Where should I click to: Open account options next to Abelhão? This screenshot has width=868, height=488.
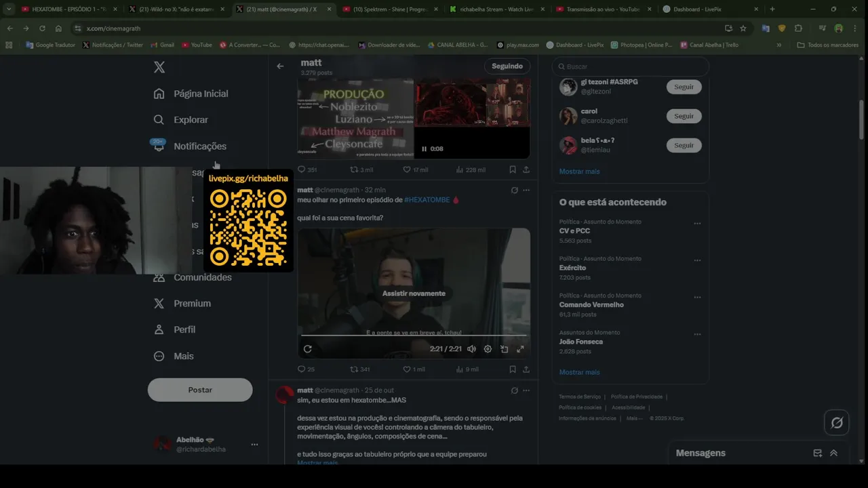tap(254, 445)
